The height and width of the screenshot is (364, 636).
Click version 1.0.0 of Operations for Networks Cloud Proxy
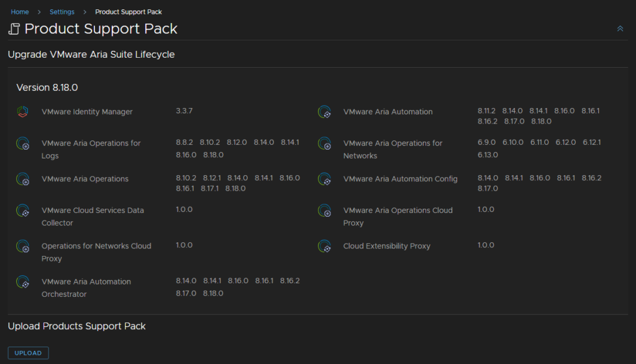pos(184,245)
